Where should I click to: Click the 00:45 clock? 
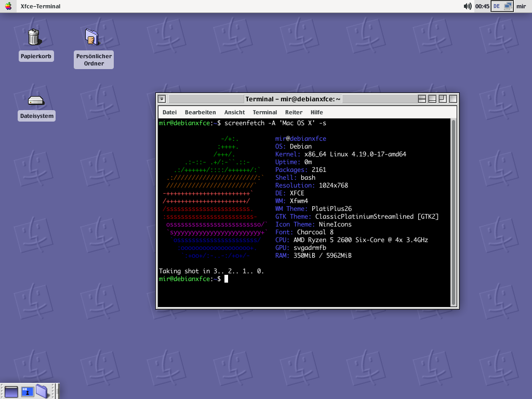click(482, 6)
